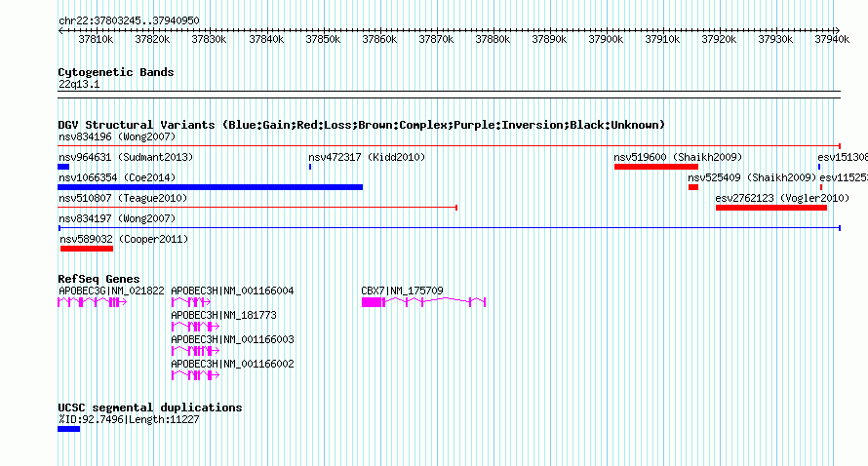The image size is (868, 466).
Task: Select variant label esv2762123 (Vogler2010)
Action: tap(782, 198)
